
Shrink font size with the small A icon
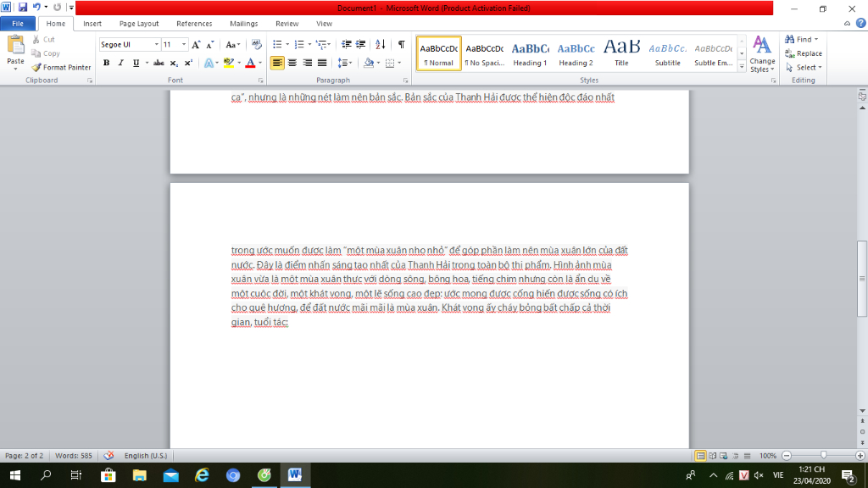pos(210,45)
